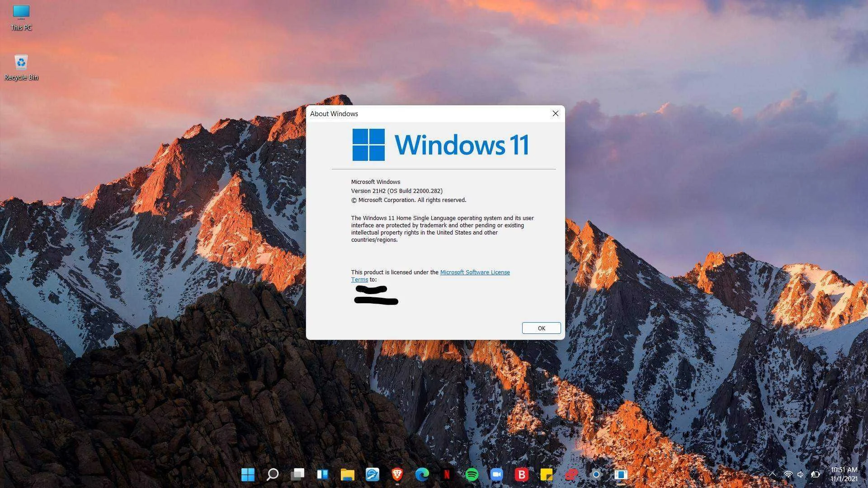868x488 pixels.
Task: Open the Widgets panel icon
Action: click(x=322, y=474)
